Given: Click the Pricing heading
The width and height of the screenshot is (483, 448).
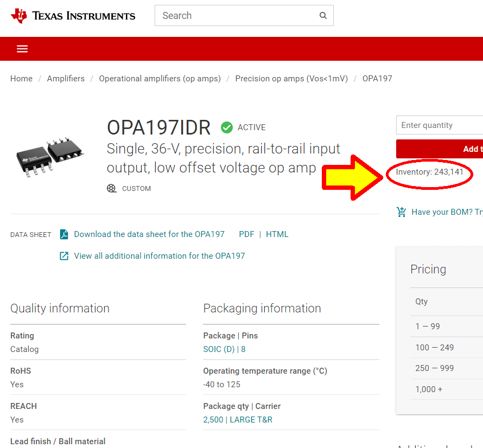Looking at the screenshot, I should tap(428, 269).
